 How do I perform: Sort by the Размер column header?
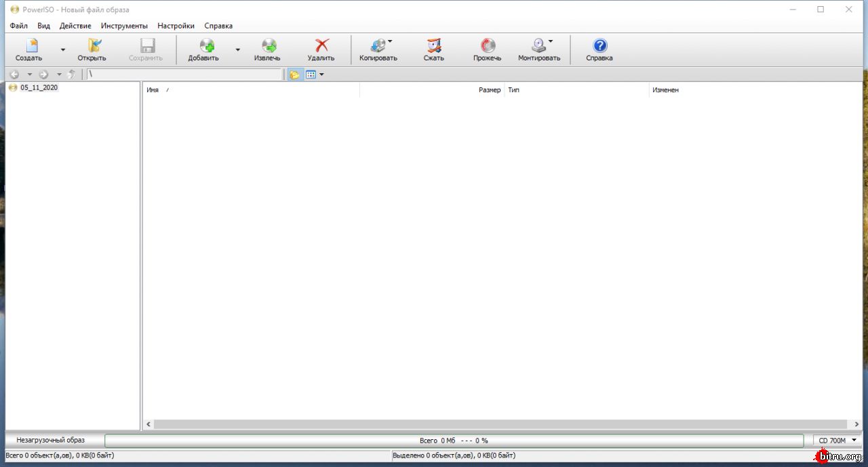click(432, 90)
